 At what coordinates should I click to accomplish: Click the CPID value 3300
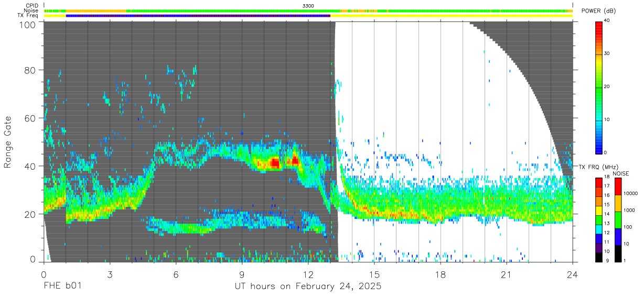(x=308, y=6)
